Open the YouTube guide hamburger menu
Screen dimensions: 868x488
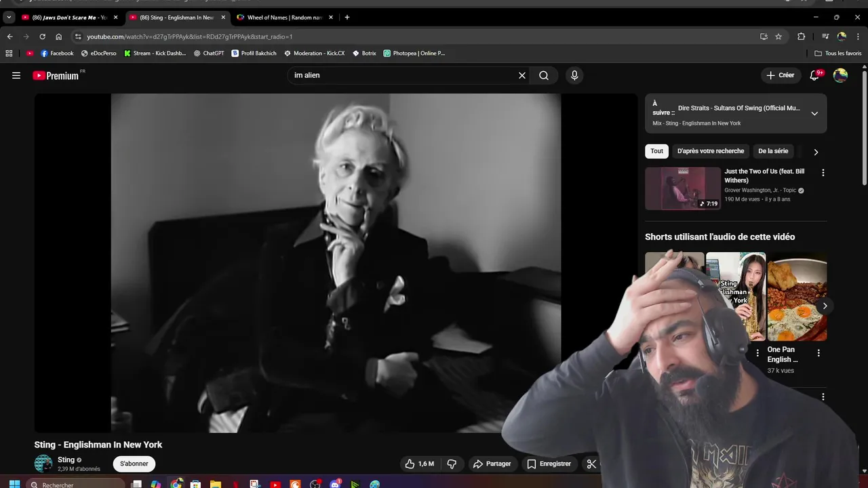pos(16,75)
